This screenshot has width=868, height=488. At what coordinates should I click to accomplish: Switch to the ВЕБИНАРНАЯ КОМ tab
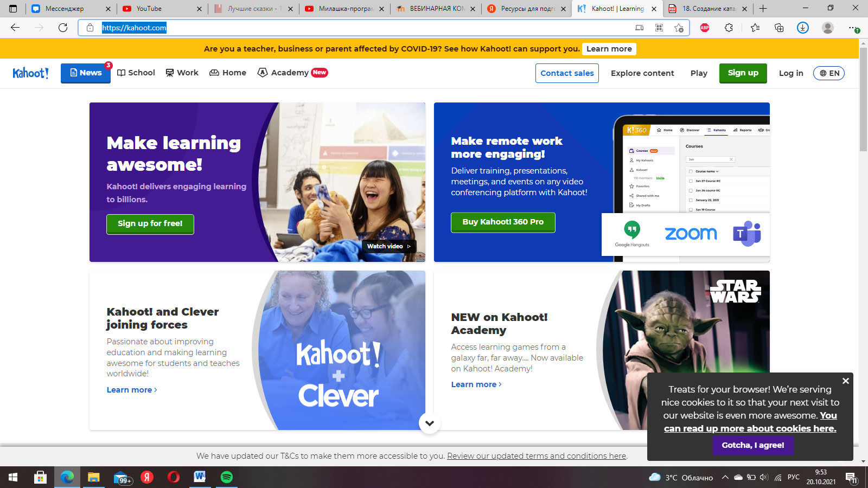point(435,9)
